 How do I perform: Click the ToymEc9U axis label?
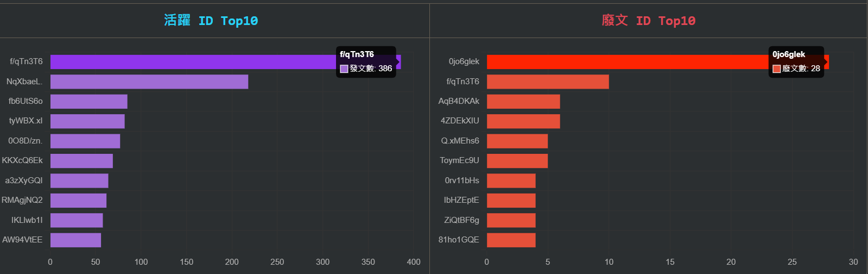click(x=459, y=160)
